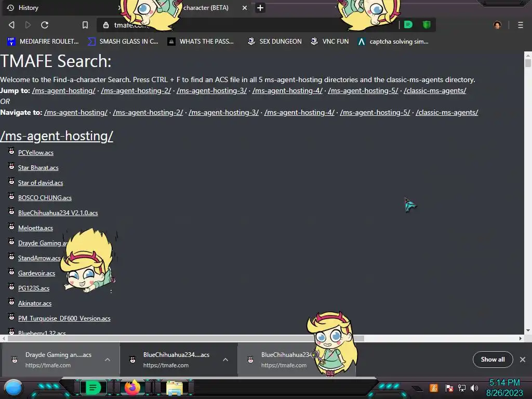The height and width of the screenshot is (399, 532).
Task: Close the downloads bar
Action: pos(523,360)
